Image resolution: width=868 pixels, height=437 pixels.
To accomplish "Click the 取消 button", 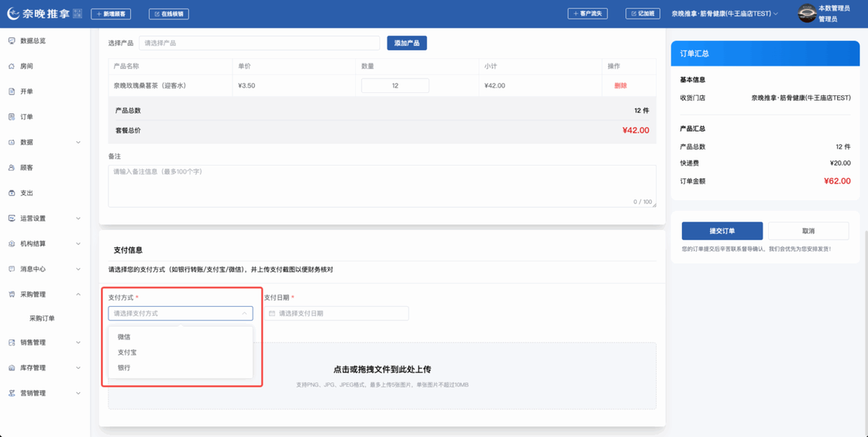I will point(808,231).
